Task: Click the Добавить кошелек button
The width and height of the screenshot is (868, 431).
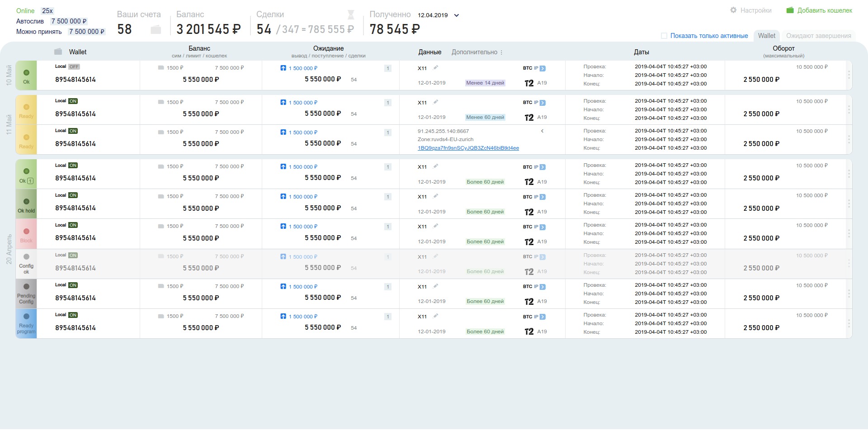Action: click(x=824, y=10)
